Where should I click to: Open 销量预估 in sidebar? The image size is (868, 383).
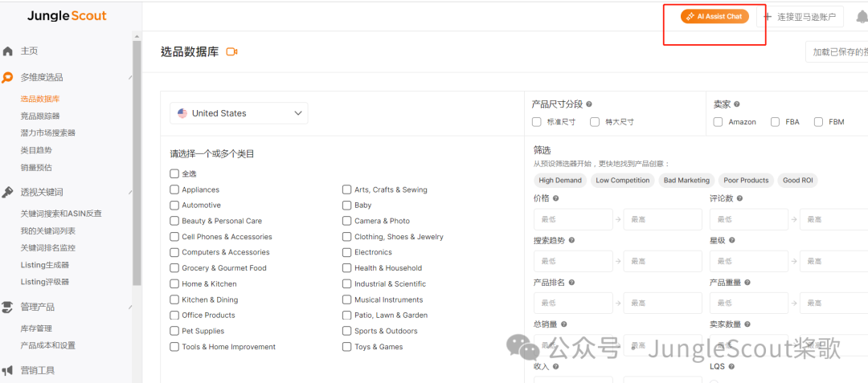(36, 168)
